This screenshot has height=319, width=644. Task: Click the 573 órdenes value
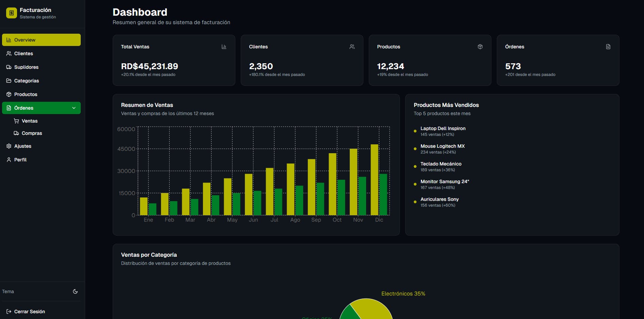coord(513,66)
